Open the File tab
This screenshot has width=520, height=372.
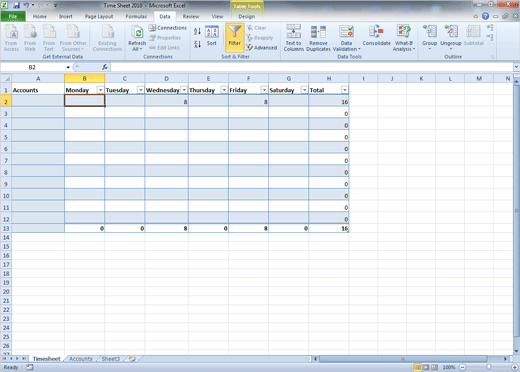coord(13,16)
